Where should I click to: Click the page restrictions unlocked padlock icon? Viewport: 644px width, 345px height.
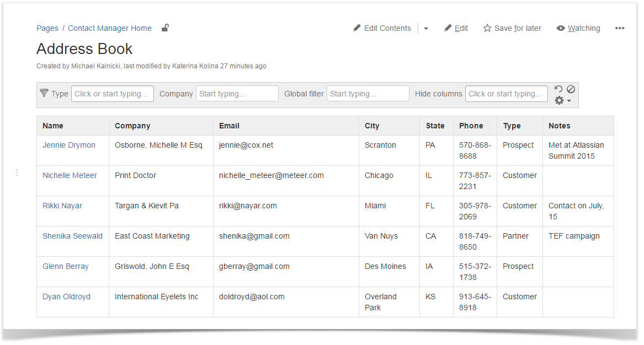pos(165,28)
